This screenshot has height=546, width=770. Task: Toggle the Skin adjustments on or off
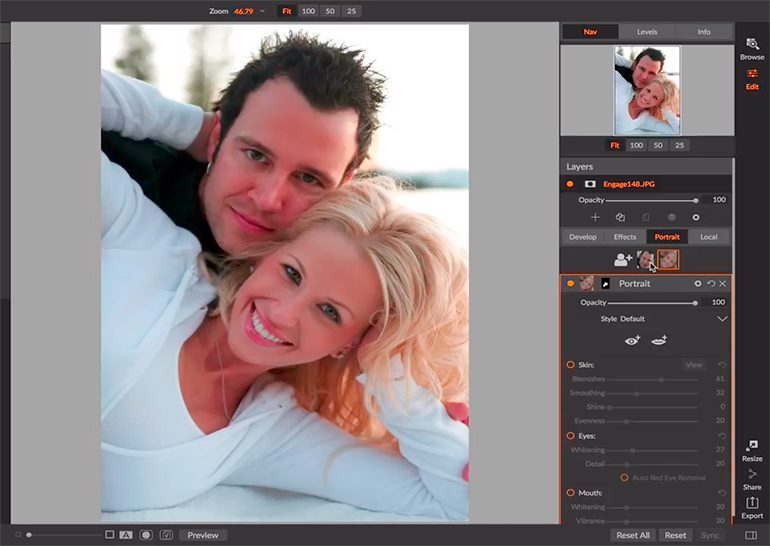[x=570, y=365]
